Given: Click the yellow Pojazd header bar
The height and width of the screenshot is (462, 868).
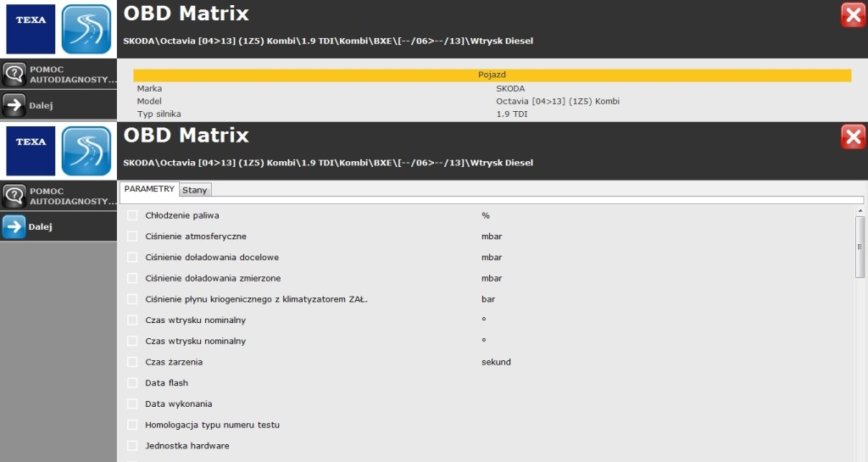Looking at the screenshot, I should coord(492,75).
